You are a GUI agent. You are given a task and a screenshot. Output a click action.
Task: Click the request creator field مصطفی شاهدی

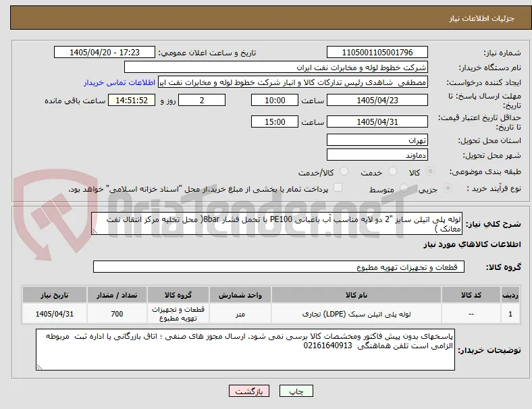[293, 82]
